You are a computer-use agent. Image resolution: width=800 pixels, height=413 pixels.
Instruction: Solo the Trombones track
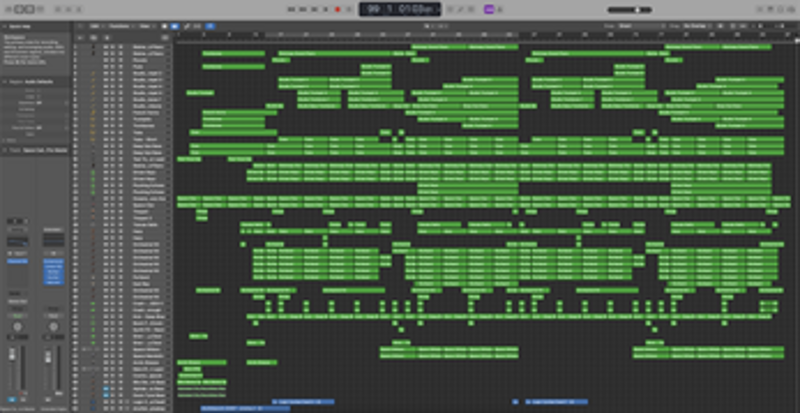tap(113, 126)
